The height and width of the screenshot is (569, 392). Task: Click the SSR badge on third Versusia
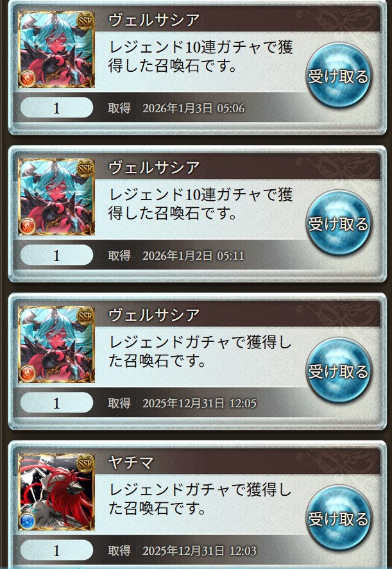[x=85, y=316]
